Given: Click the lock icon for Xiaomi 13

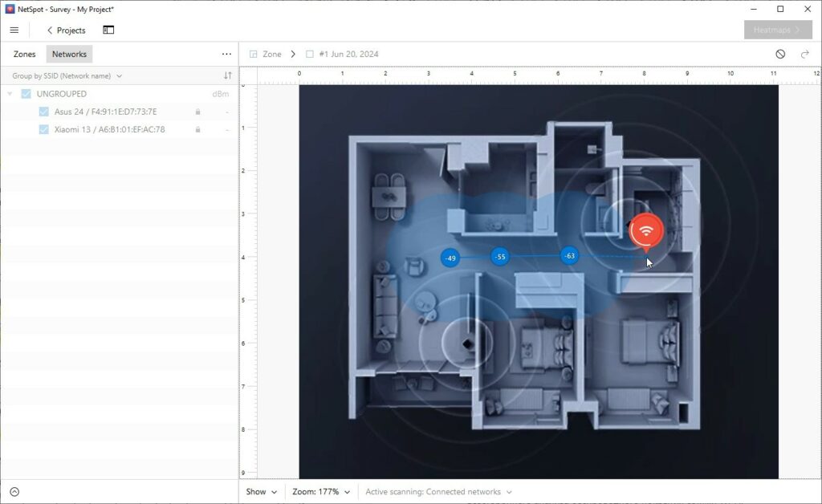Looking at the screenshot, I should click(197, 129).
